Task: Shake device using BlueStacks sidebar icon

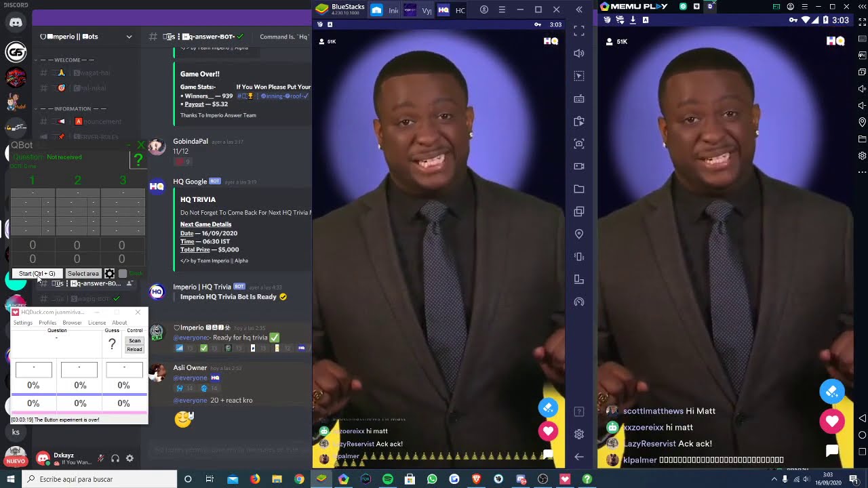Action: pos(579,257)
